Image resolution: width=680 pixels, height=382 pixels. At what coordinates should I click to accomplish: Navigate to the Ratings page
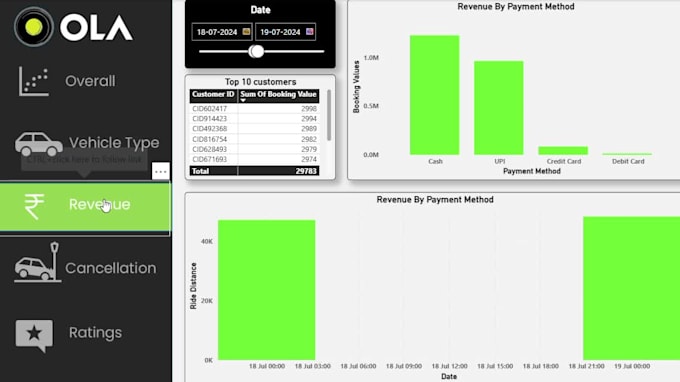(x=95, y=333)
